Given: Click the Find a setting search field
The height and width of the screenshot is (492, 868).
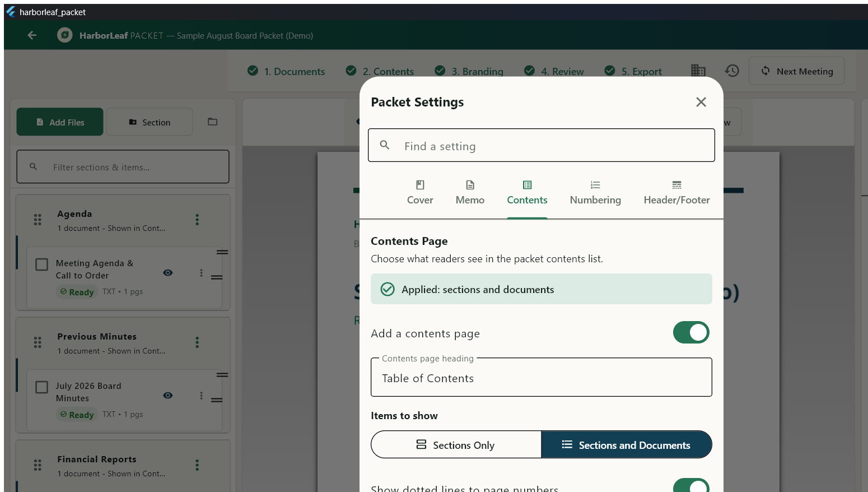Looking at the screenshot, I should pyautogui.click(x=542, y=146).
